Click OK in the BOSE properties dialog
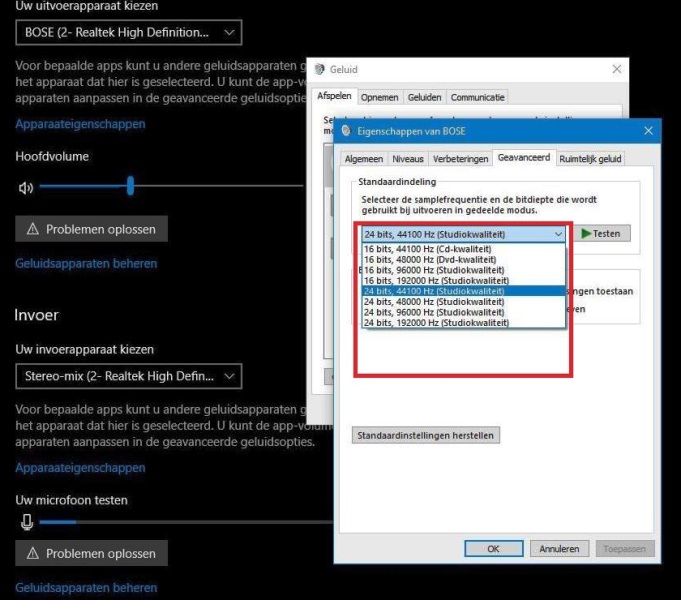The height and width of the screenshot is (600, 681). (x=493, y=548)
